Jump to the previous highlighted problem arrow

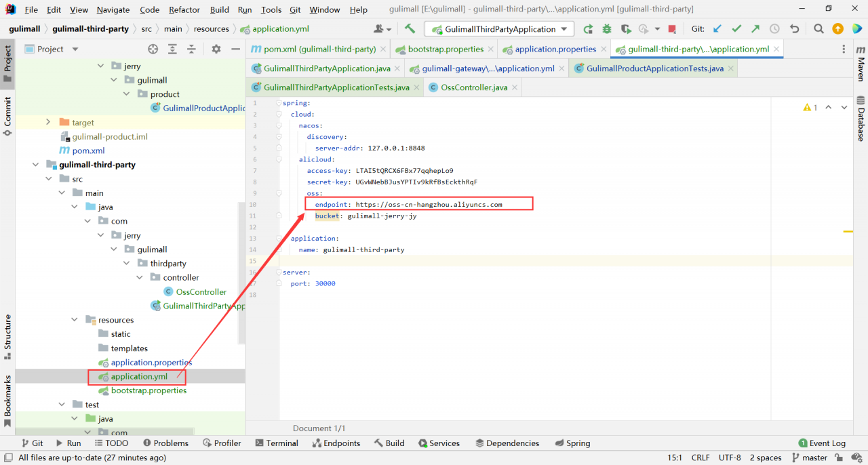[x=829, y=107]
